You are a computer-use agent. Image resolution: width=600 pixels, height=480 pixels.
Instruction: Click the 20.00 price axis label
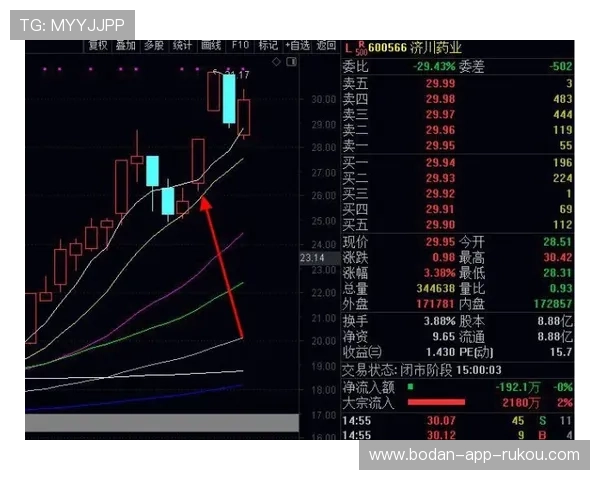324,341
